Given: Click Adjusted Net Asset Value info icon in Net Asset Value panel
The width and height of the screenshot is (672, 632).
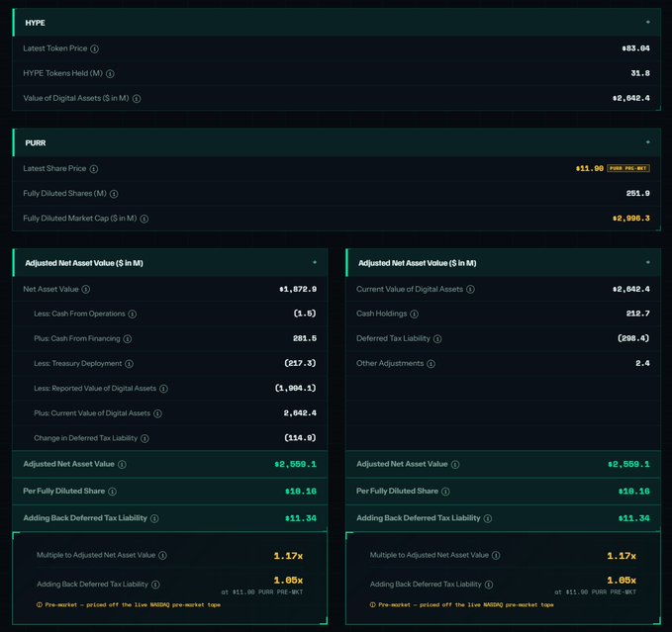Looking at the screenshot, I should point(122,464).
